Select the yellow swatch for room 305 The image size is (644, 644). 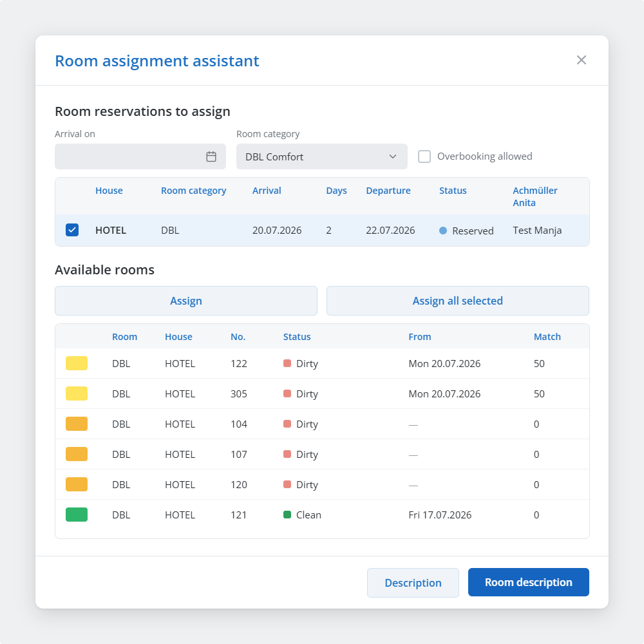click(x=77, y=393)
